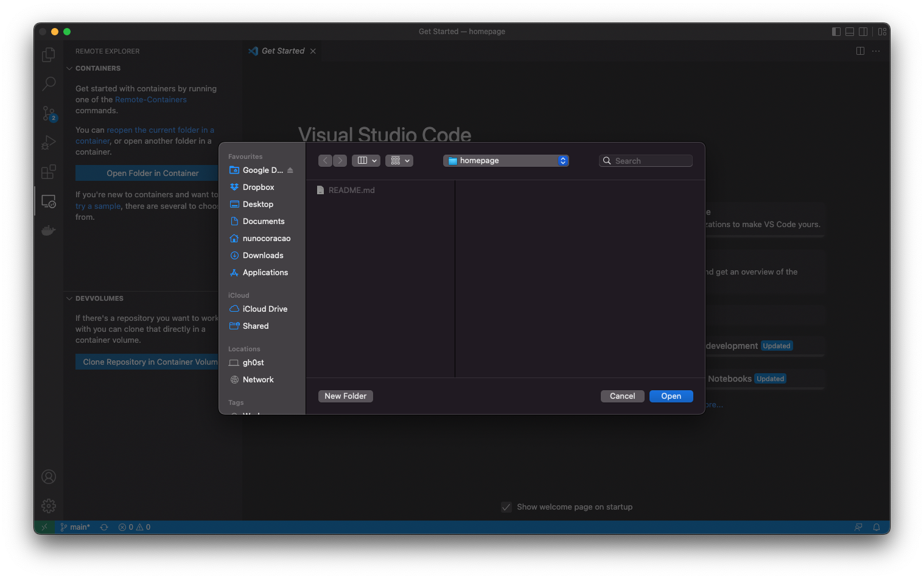This screenshot has width=924, height=579.
Task: Open Source Control view with badge
Action: pyautogui.click(x=49, y=113)
